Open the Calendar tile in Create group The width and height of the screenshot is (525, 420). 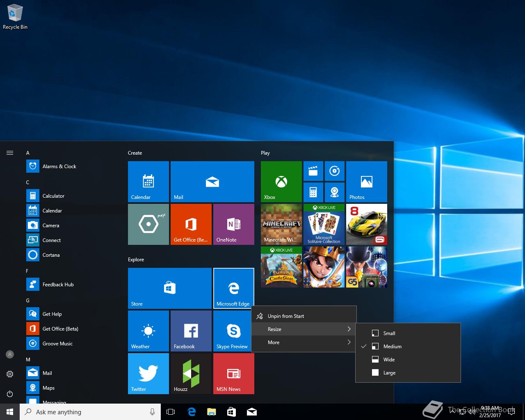click(148, 182)
